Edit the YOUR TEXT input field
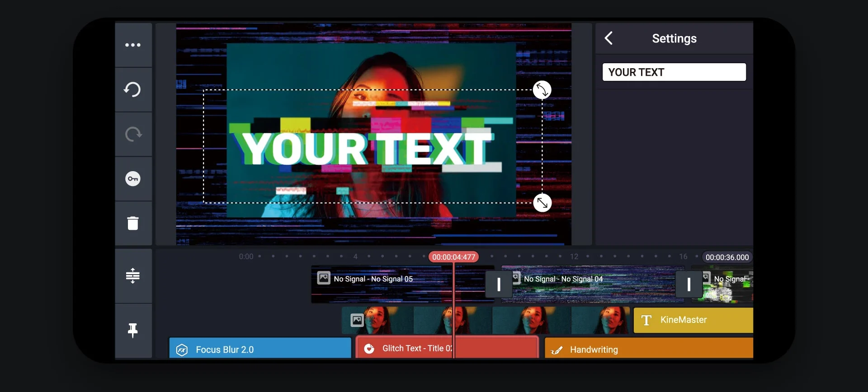Image resolution: width=868 pixels, height=392 pixels. [674, 72]
